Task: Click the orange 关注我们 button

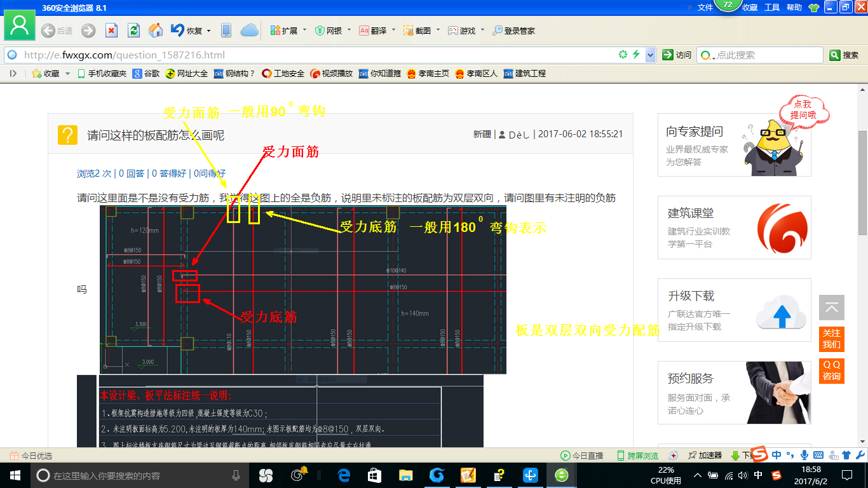Action: (x=832, y=339)
